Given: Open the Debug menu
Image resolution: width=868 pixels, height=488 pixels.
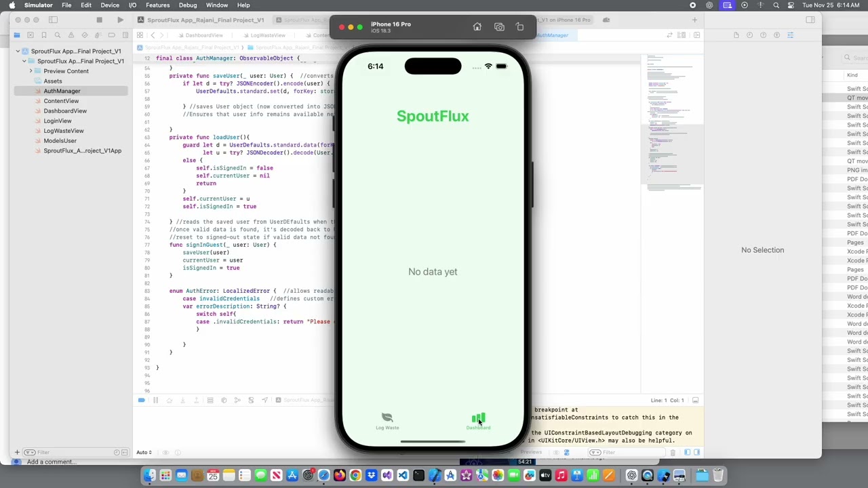Looking at the screenshot, I should click(x=188, y=5).
